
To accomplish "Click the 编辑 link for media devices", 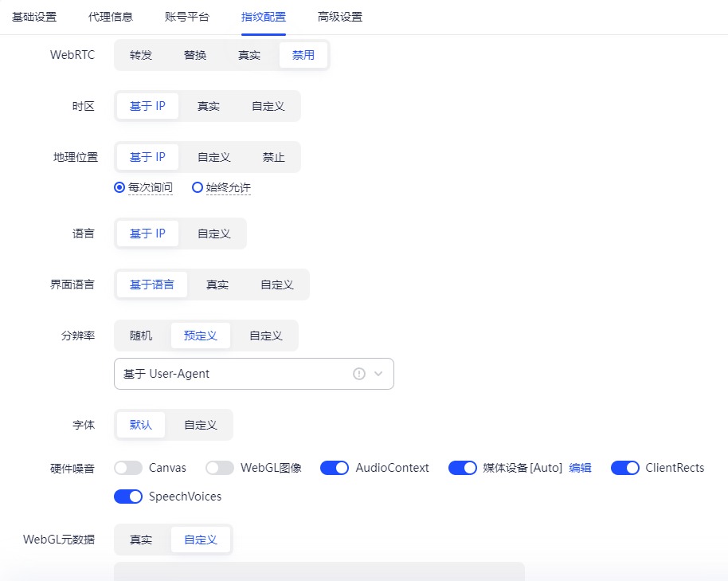I will [580, 468].
